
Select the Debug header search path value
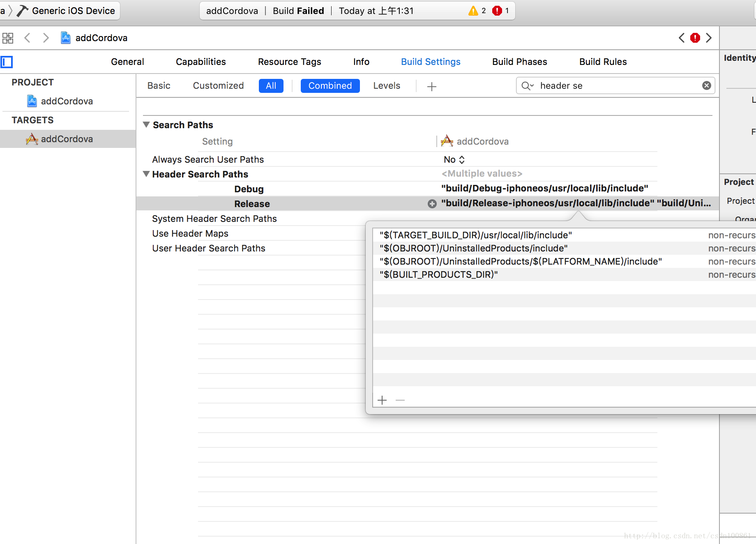point(544,188)
